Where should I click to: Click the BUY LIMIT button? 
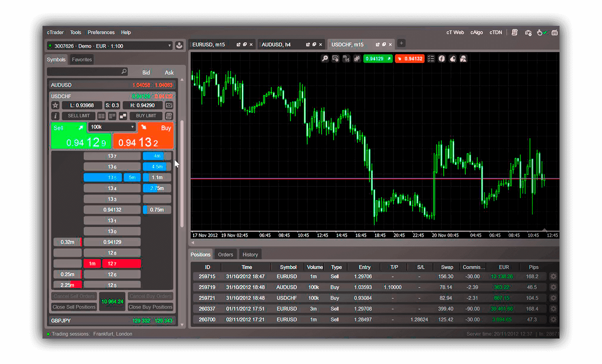point(146,116)
